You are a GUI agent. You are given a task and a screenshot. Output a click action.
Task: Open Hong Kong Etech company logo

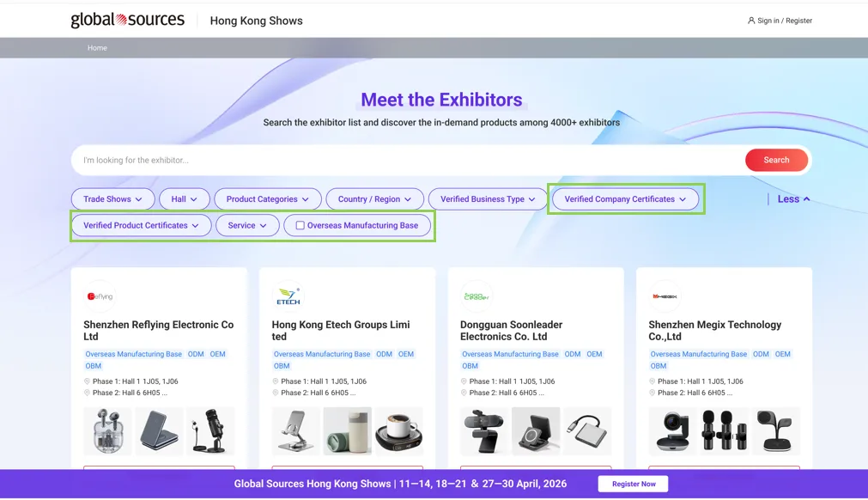[x=288, y=296]
